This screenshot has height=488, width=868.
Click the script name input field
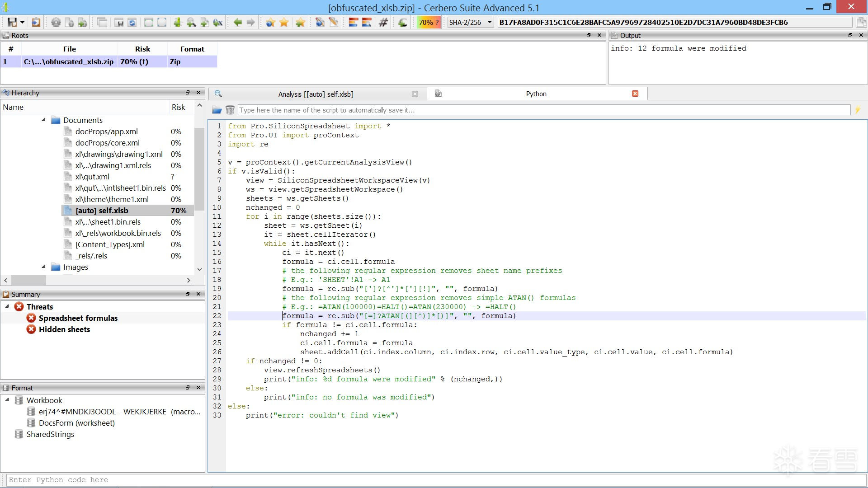pyautogui.click(x=542, y=110)
